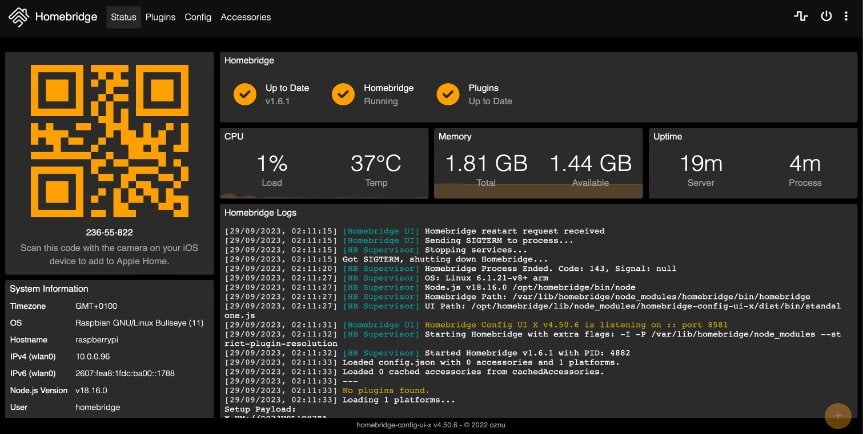864x434 pixels.
Task: Open the CPU widget load value 1%
Action: click(x=272, y=164)
